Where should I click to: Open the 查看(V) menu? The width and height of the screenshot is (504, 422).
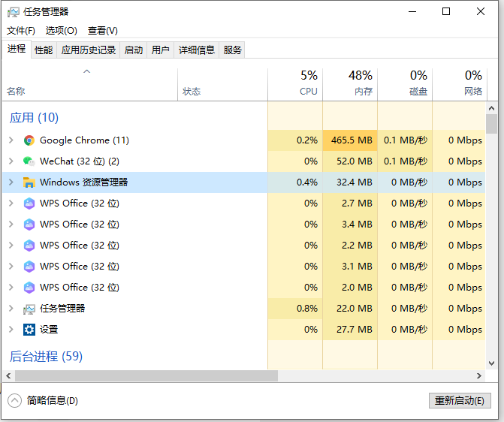102,31
